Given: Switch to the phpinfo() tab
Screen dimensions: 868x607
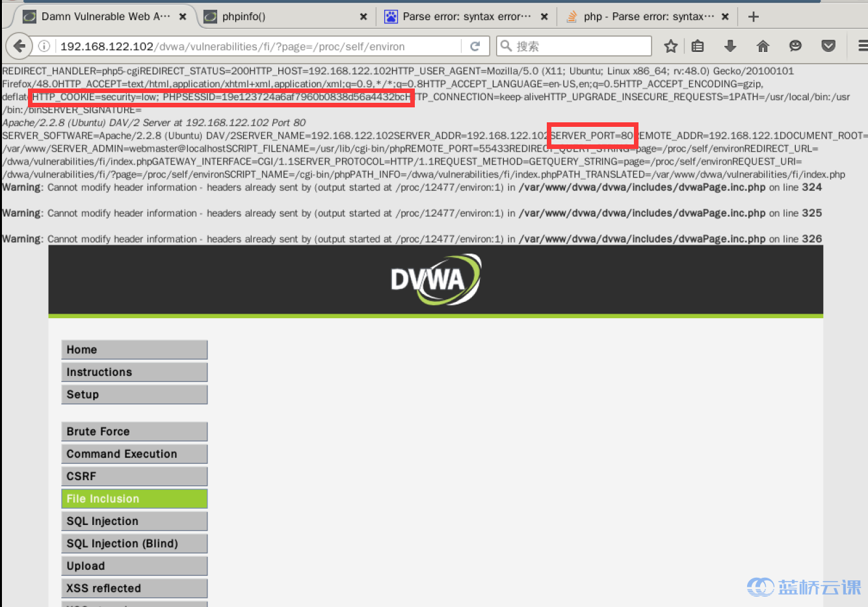Looking at the screenshot, I should pyautogui.click(x=286, y=17).
